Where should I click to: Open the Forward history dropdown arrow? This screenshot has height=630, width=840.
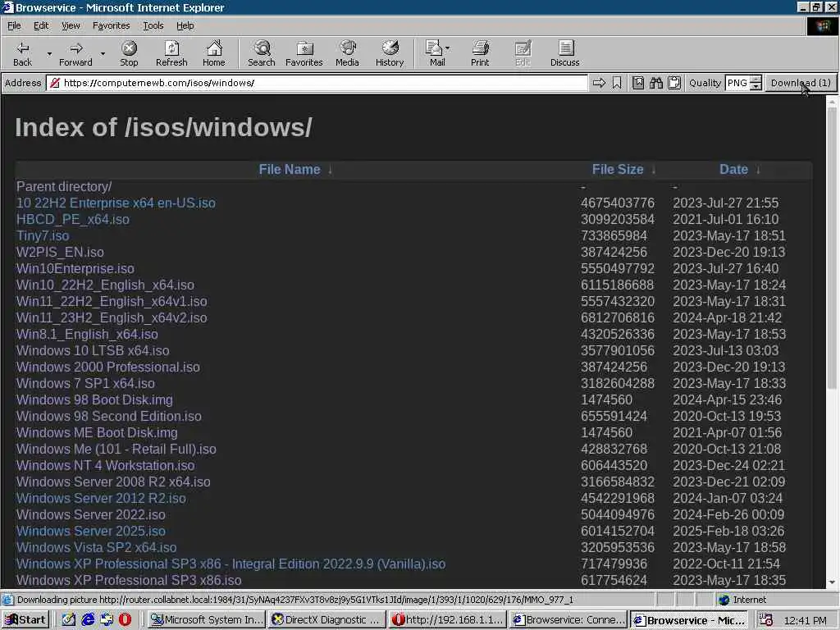103,54
